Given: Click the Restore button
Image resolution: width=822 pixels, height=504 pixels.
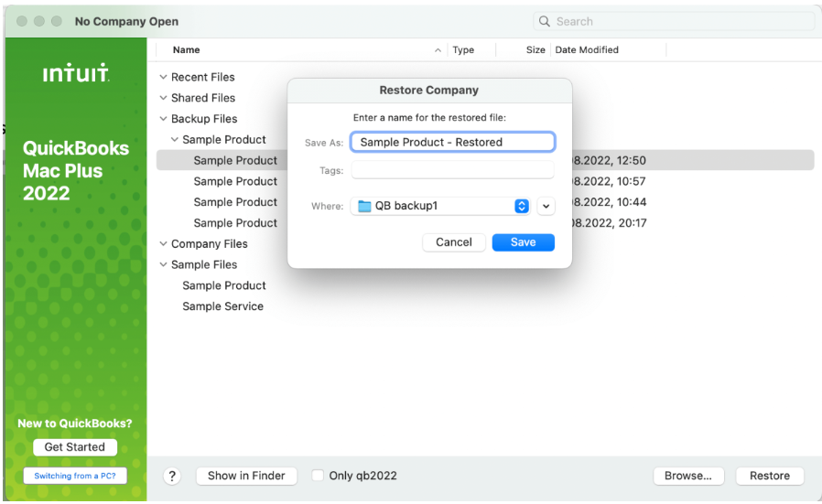Looking at the screenshot, I should (770, 476).
